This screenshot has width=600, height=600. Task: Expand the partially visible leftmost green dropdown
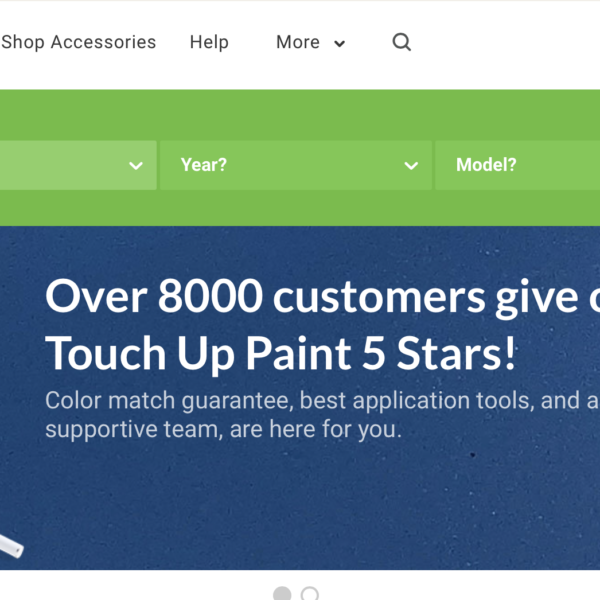(x=78, y=165)
